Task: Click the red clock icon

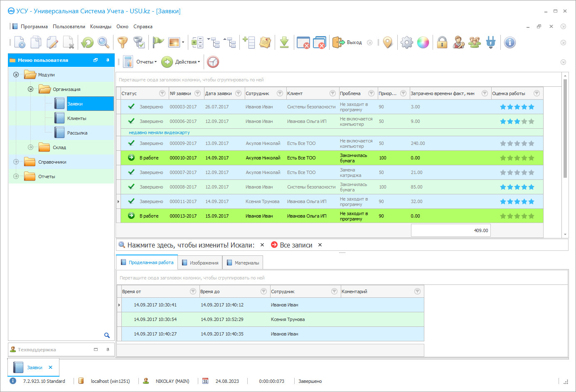Action: point(213,62)
